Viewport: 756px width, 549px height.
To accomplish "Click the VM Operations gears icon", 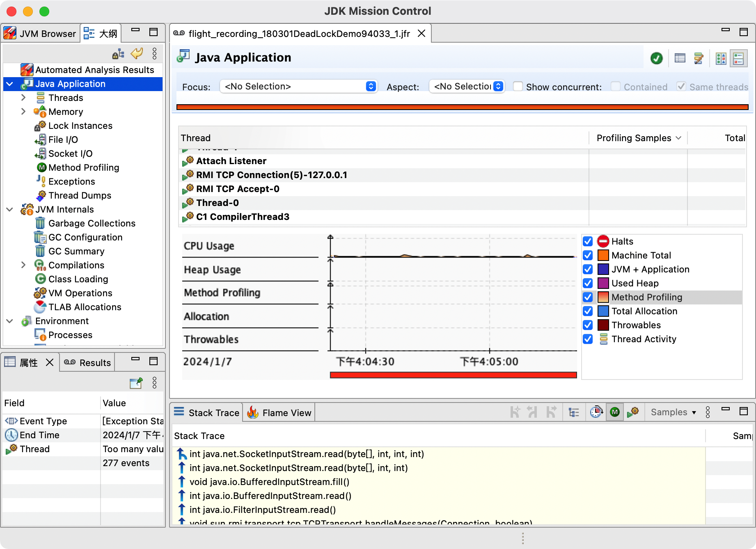I will pyautogui.click(x=40, y=293).
